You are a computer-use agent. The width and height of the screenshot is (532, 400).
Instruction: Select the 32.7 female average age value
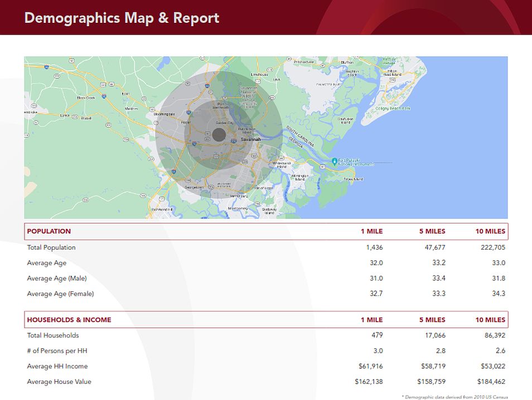[376, 294]
